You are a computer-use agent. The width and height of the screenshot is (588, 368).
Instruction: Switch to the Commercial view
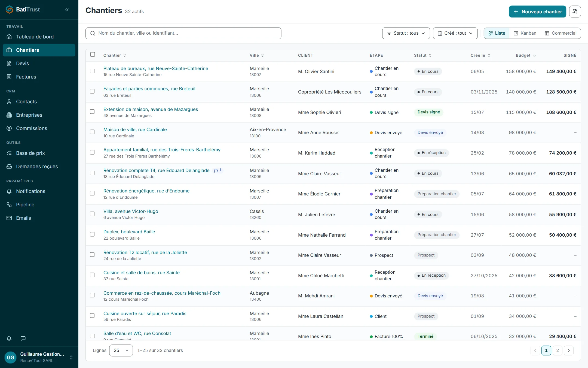click(561, 33)
